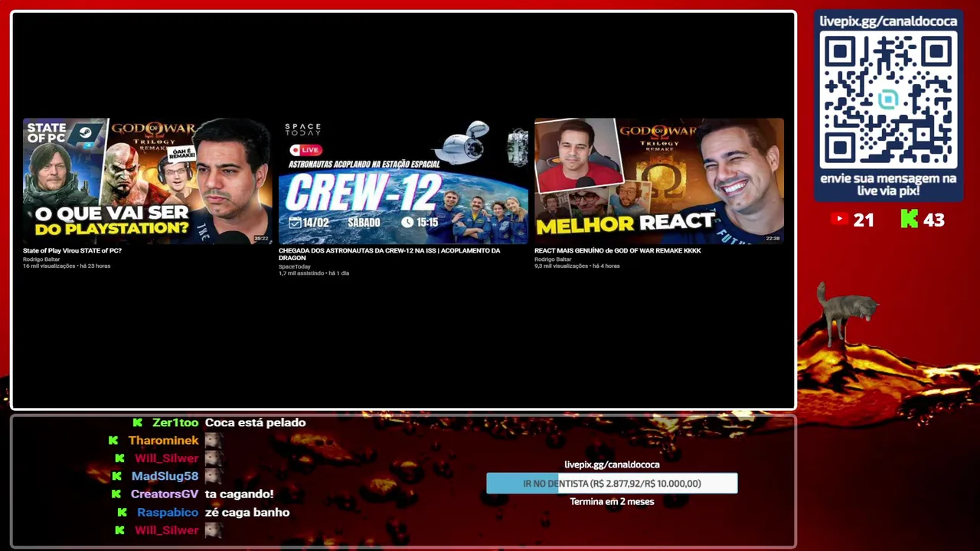Click the wolf figure on the right
This screenshot has height=551, width=980.
click(x=846, y=313)
